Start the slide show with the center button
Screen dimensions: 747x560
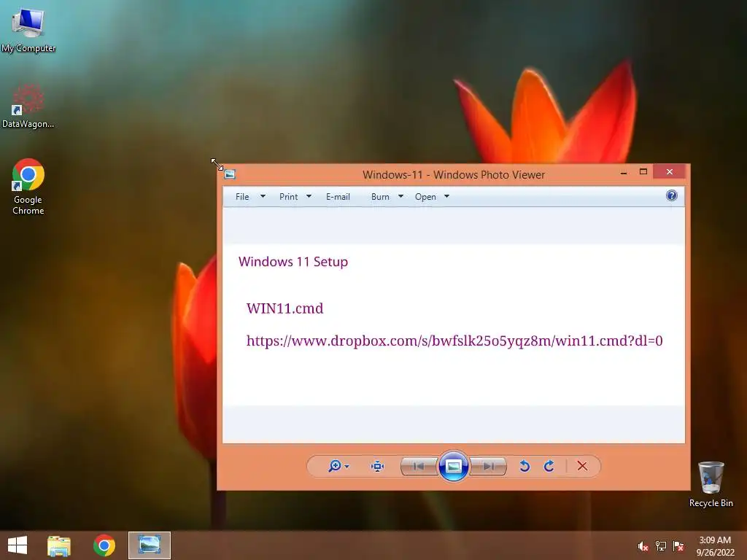pos(453,466)
